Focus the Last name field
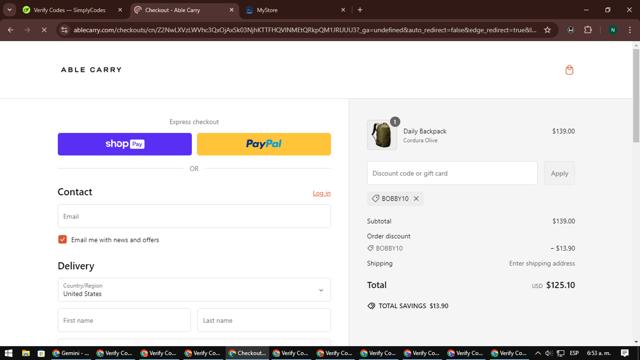 click(x=264, y=320)
